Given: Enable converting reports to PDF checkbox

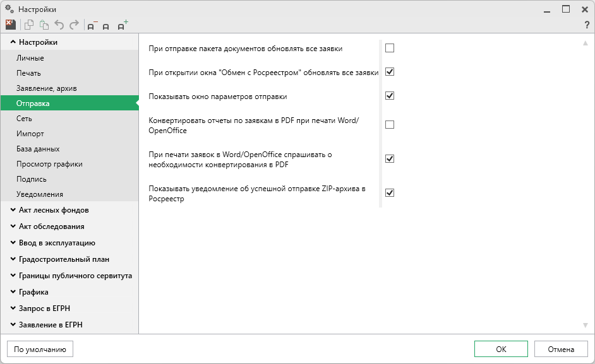Looking at the screenshot, I should coord(390,125).
